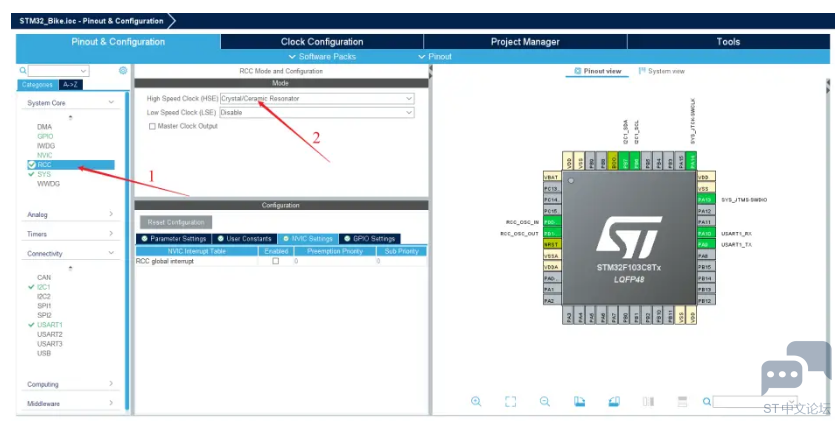Select the Categories tab
840x424 pixels.
coord(38,85)
